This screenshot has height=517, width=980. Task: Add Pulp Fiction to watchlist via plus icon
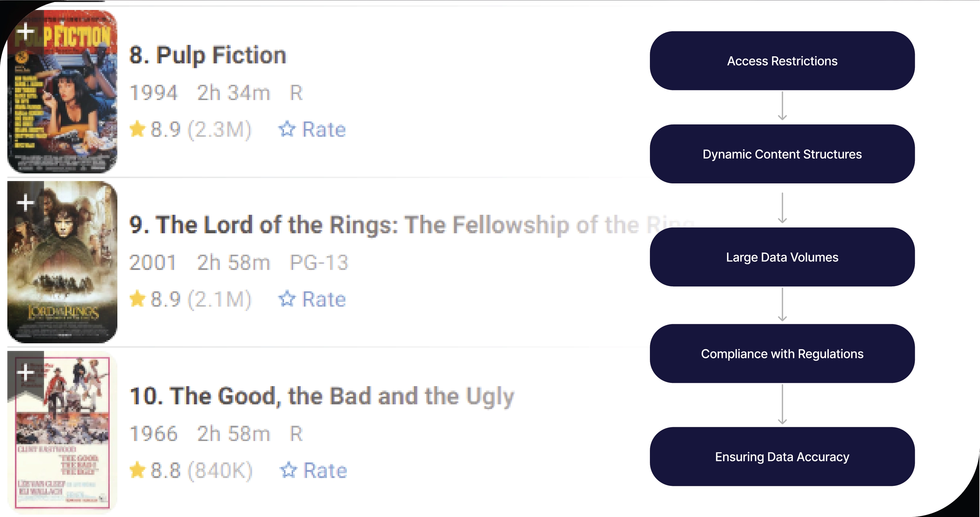(26, 31)
